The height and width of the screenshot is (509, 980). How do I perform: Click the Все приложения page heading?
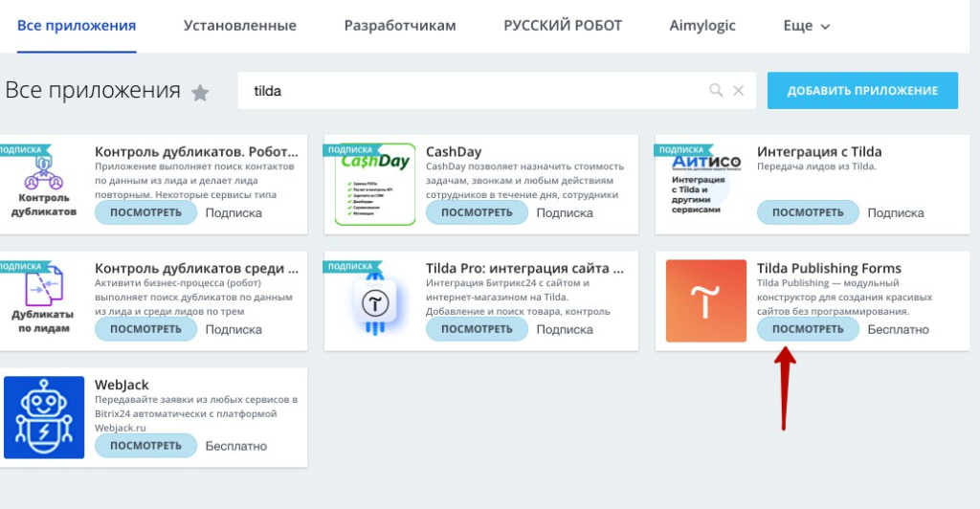93,91
